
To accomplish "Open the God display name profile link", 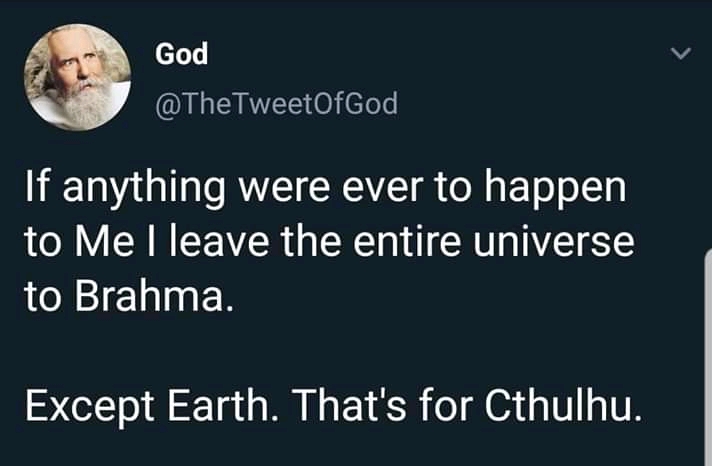I will pos(181,55).
